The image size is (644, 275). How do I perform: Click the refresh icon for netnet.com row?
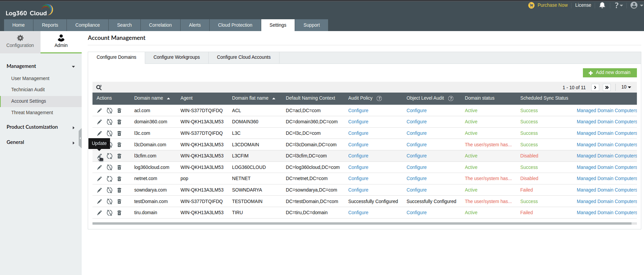click(x=109, y=179)
